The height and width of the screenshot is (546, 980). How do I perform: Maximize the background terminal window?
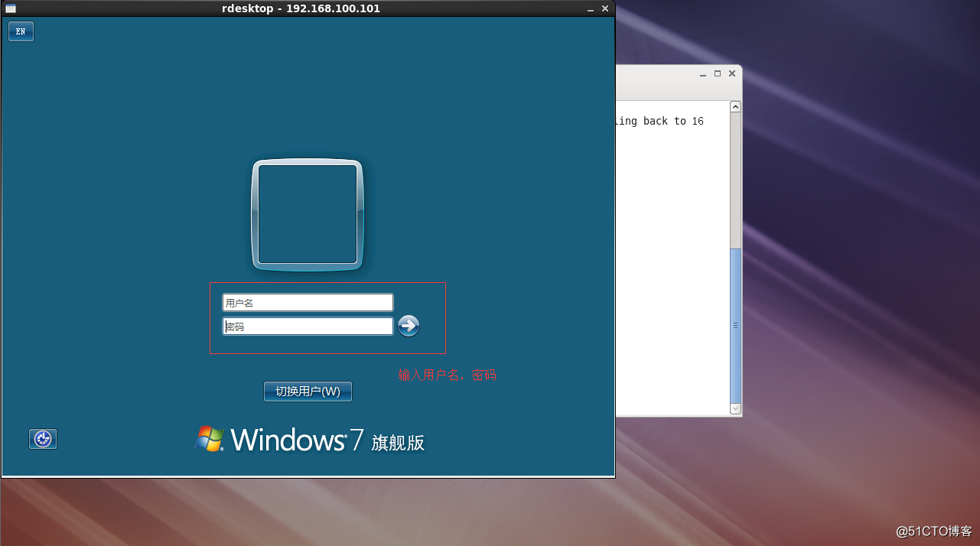[718, 73]
